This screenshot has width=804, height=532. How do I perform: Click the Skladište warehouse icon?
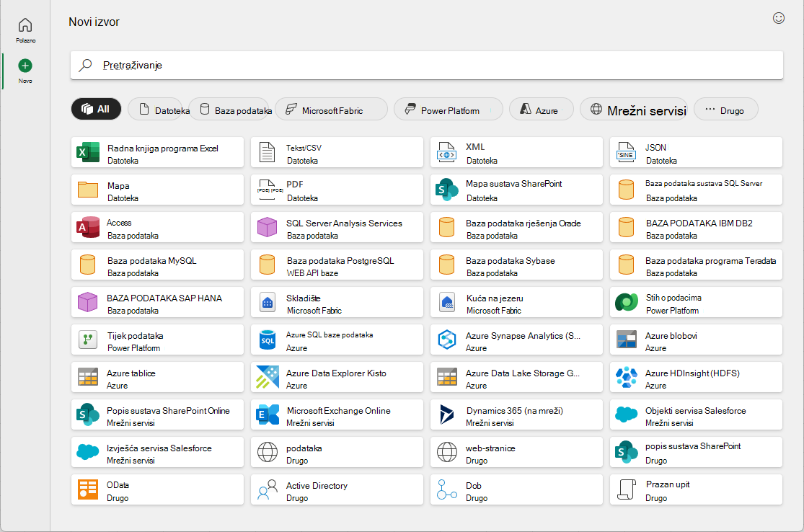tap(267, 303)
